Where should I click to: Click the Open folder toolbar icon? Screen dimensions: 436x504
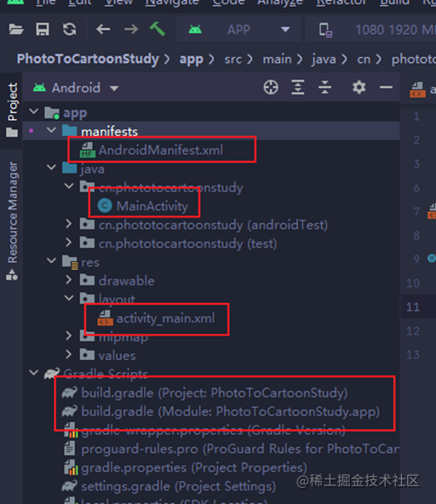click(x=16, y=30)
